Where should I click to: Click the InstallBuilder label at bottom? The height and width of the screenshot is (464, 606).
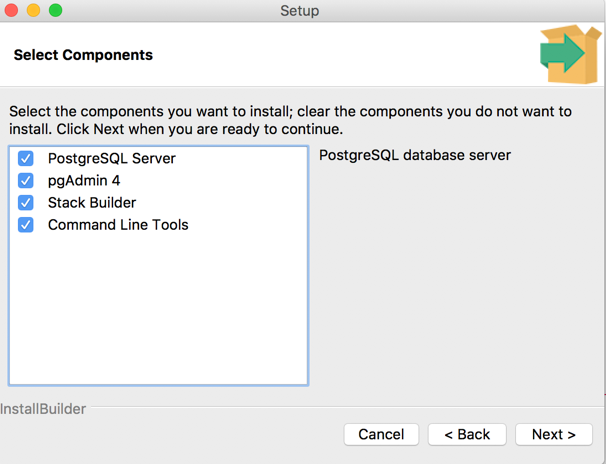pos(43,409)
